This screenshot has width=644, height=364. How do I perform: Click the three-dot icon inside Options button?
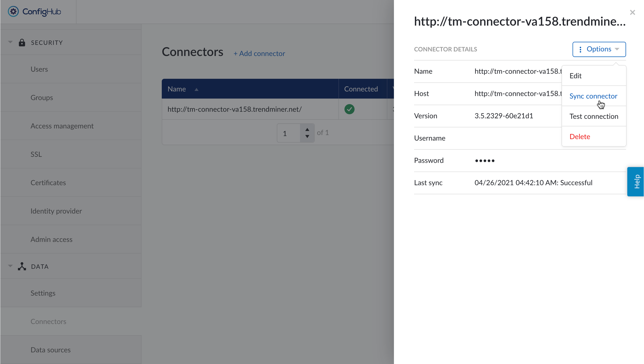[580, 49]
